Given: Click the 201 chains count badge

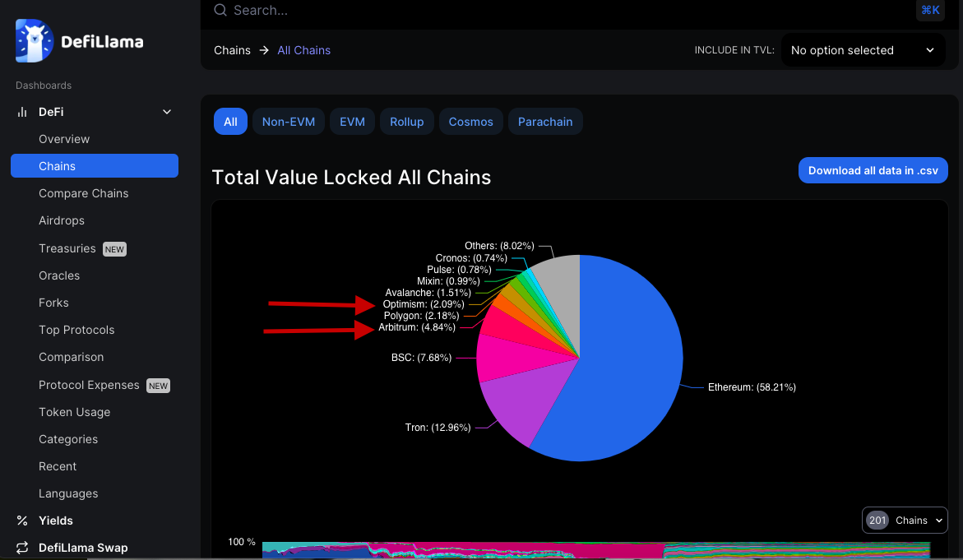Looking at the screenshot, I should point(877,520).
